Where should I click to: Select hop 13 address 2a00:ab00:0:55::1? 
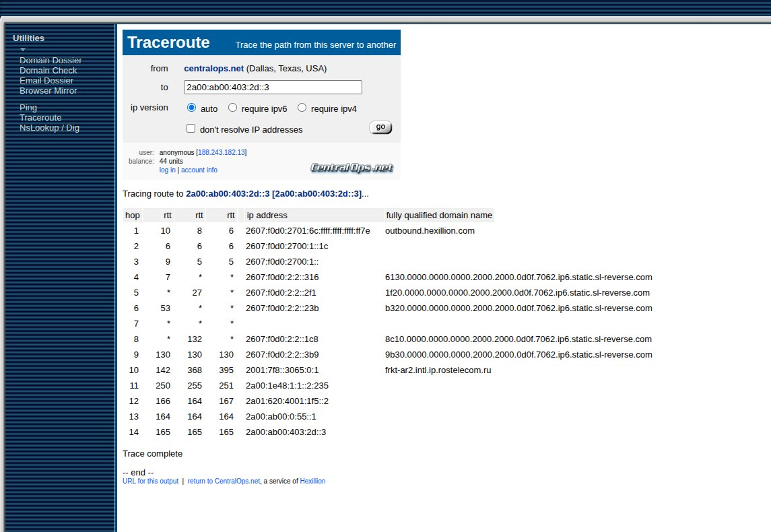point(281,417)
